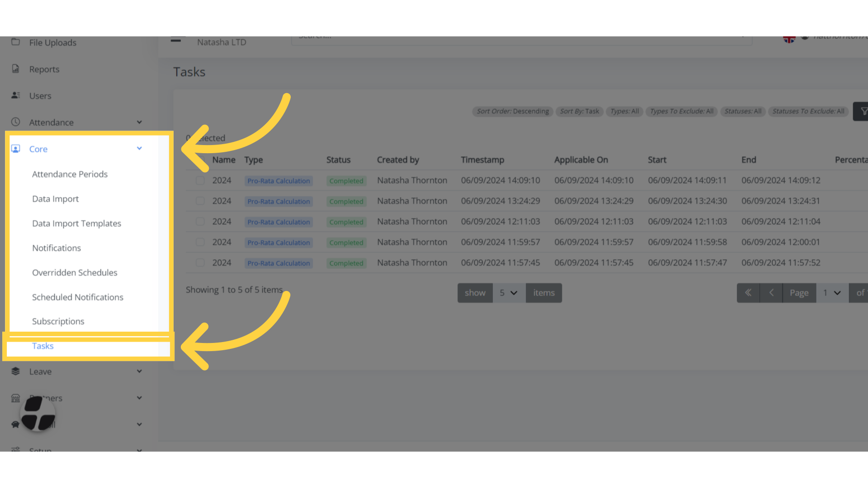Click the clock icon next to Attendance

coord(15,122)
